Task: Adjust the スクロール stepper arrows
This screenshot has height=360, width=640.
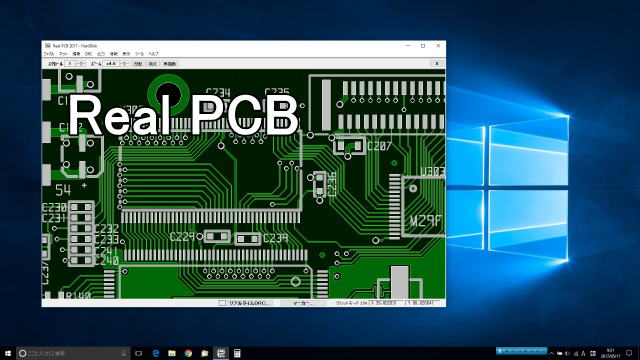Action: pos(81,64)
